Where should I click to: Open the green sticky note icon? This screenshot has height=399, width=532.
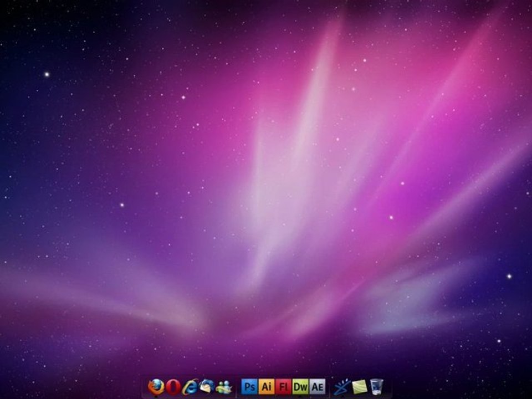[360, 387]
